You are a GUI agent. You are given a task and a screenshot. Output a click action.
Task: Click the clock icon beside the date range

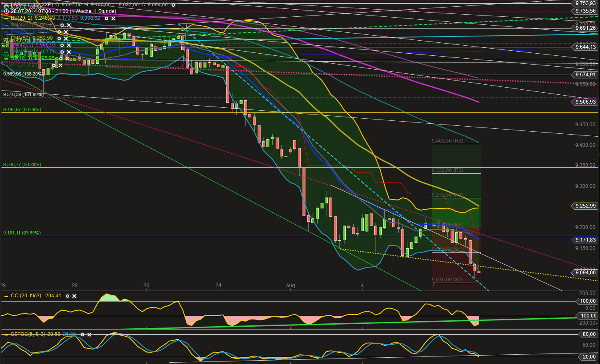(6, 11)
